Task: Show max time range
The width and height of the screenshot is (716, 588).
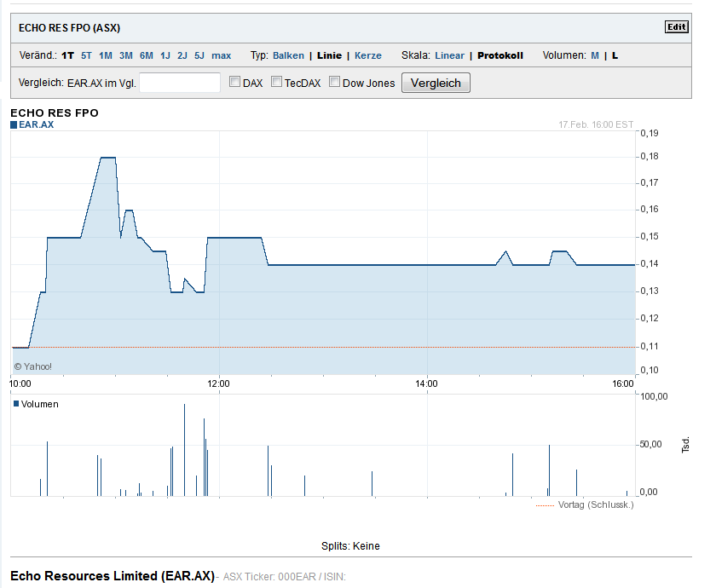Action: click(222, 55)
